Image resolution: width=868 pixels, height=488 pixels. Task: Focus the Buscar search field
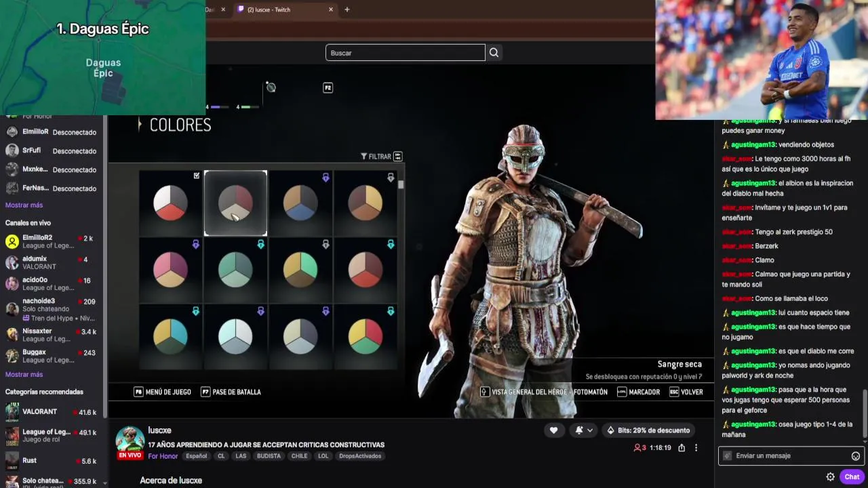click(x=405, y=53)
